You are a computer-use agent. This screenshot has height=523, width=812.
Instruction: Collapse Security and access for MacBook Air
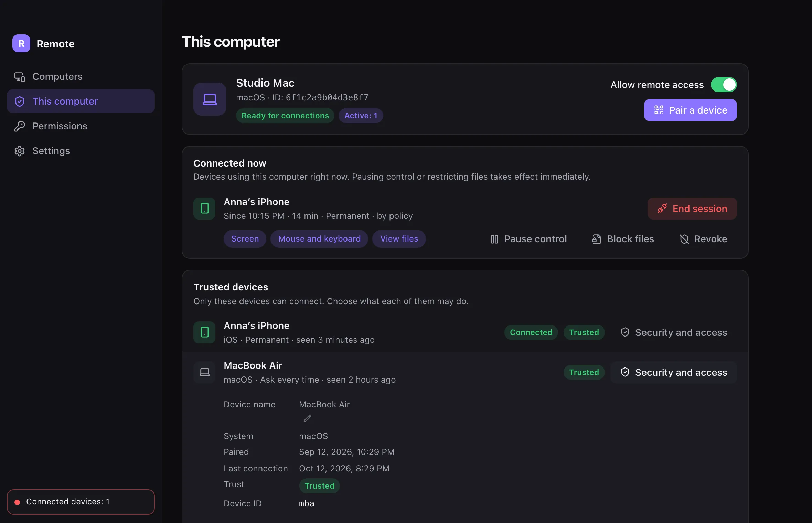tap(674, 372)
